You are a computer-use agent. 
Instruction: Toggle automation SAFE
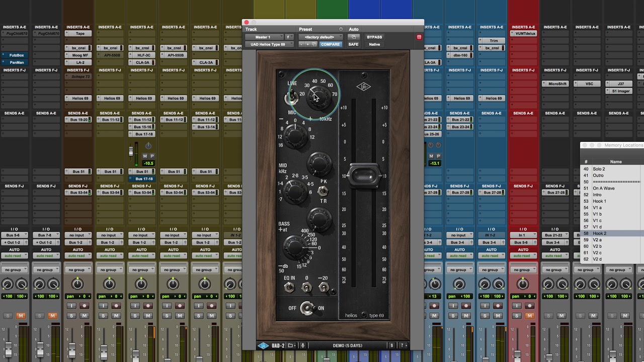(353, 44)
